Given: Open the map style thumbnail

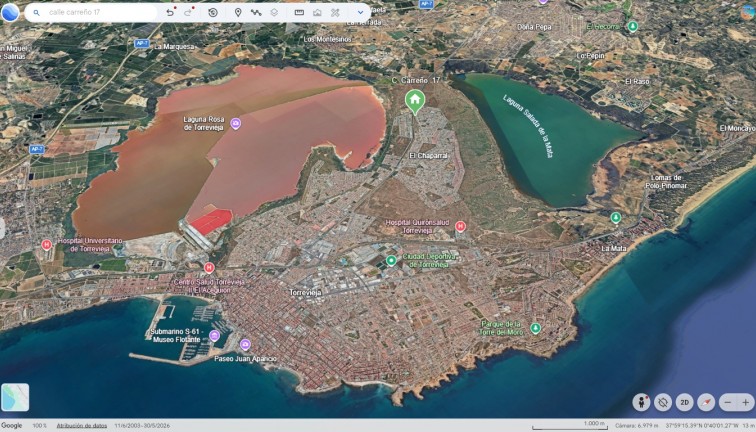Looking at the screenshot, I should click(15, 397).
